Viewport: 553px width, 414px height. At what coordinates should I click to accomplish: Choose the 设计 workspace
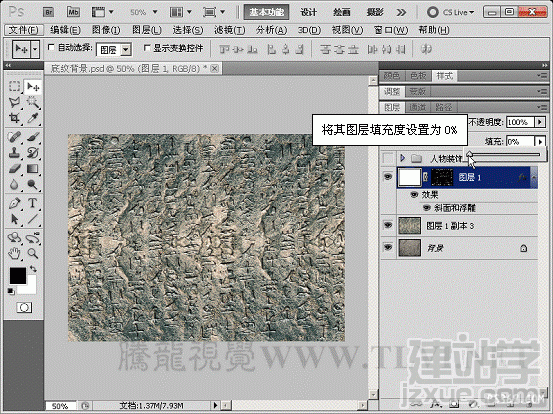[x=309, y=12]
